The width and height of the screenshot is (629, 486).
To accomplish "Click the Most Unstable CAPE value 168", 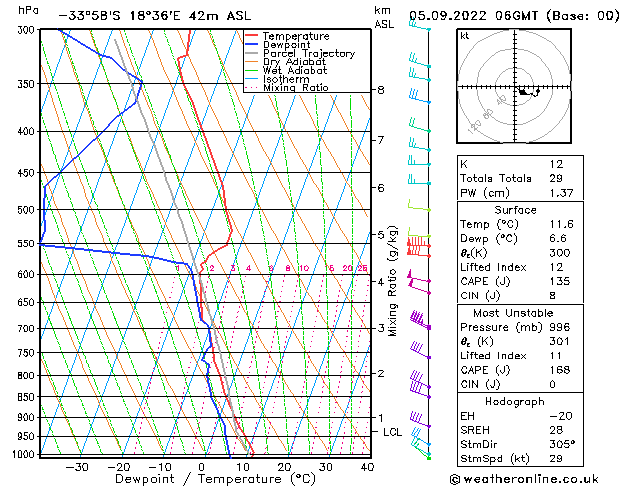I will tap(560, 370).
